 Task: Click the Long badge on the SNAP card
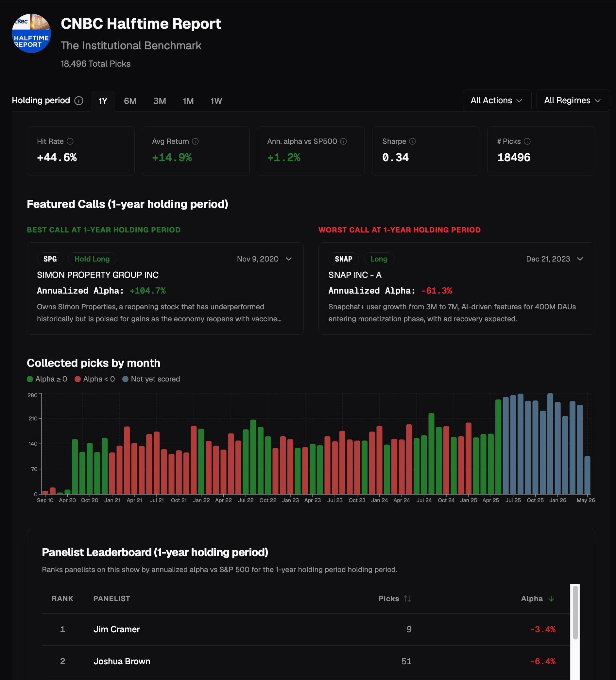click(x=379, y=259)
